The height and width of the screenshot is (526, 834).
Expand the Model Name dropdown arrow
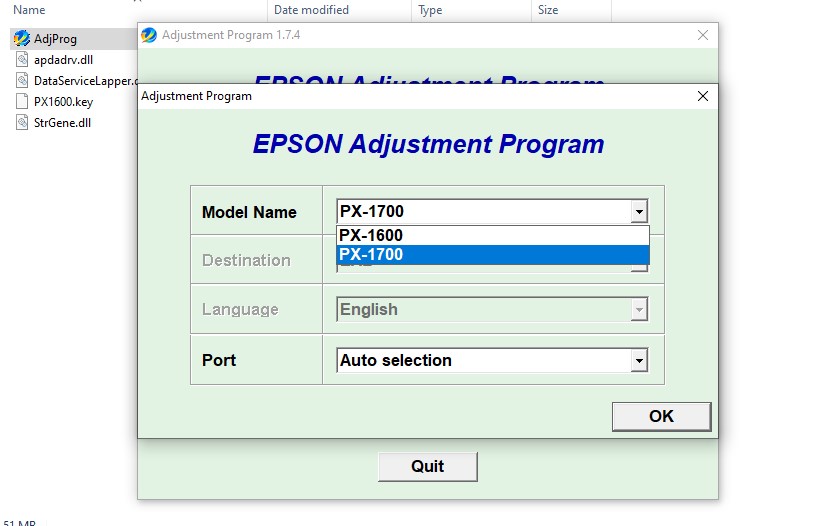639,212
